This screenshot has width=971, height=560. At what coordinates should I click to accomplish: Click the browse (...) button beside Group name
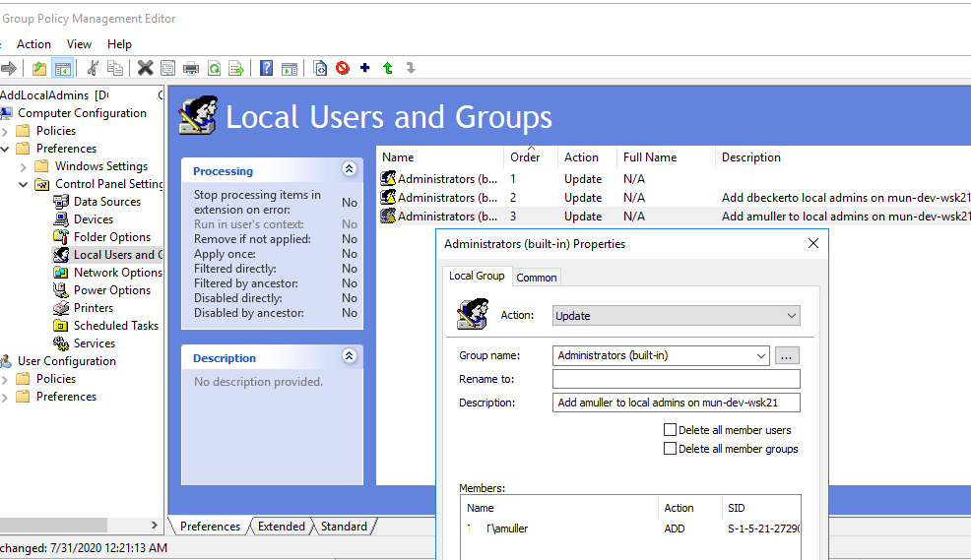787,355
